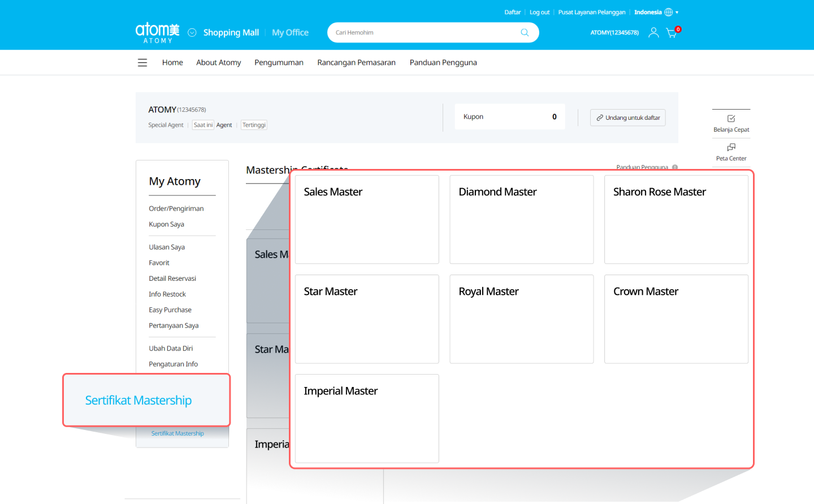Click the Belanja Cepat icon
The width and height of the screenshot is (814, 504).
click(731, 119)
